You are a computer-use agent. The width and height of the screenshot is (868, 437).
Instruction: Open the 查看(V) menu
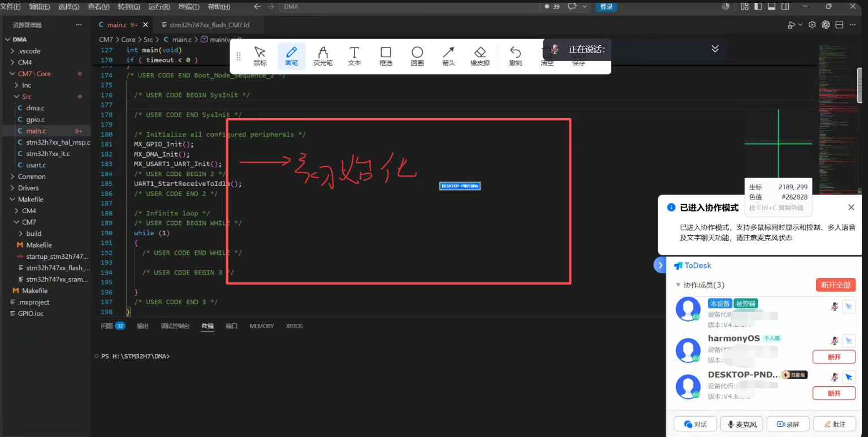(x=98, y=7)
